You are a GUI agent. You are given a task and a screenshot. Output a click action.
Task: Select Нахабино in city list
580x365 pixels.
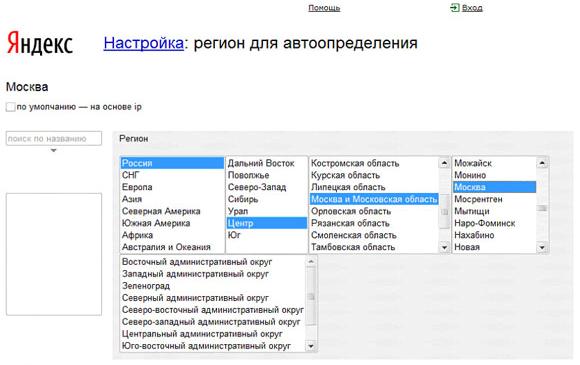(495, 235)
